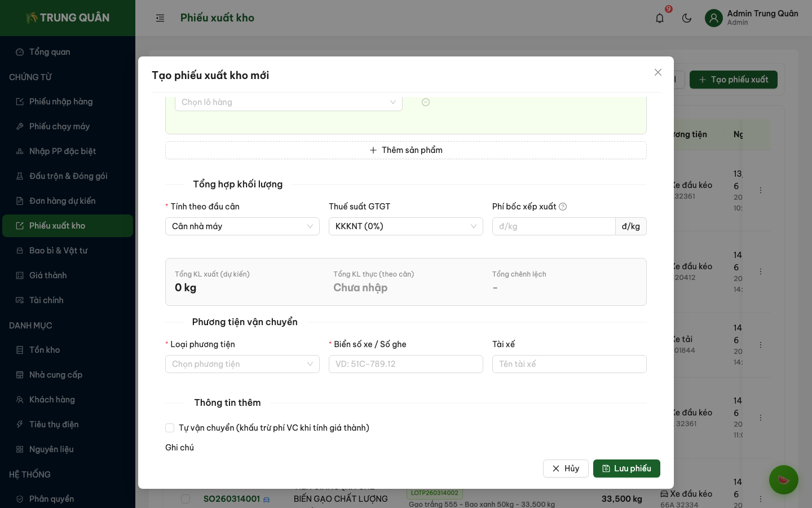
Task: Expand the Tính theo đầu cân dropdown
Action: 242,226
